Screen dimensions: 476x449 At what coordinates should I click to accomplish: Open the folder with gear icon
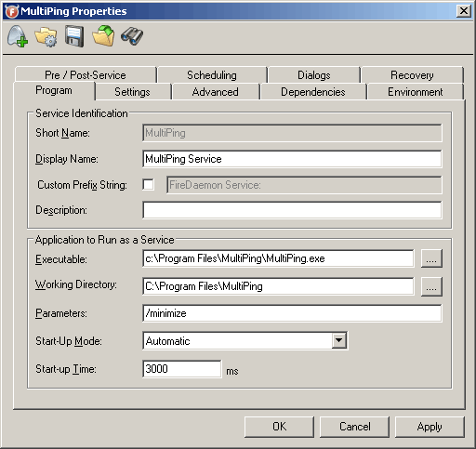[x=46, y=36]
